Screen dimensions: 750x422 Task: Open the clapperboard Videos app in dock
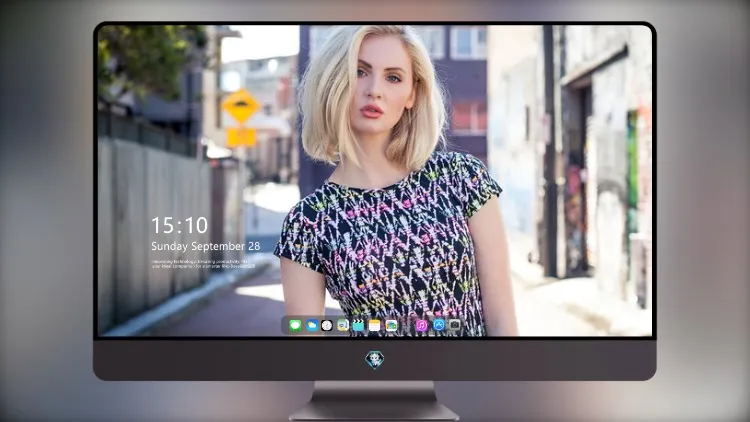pos(358,326)
